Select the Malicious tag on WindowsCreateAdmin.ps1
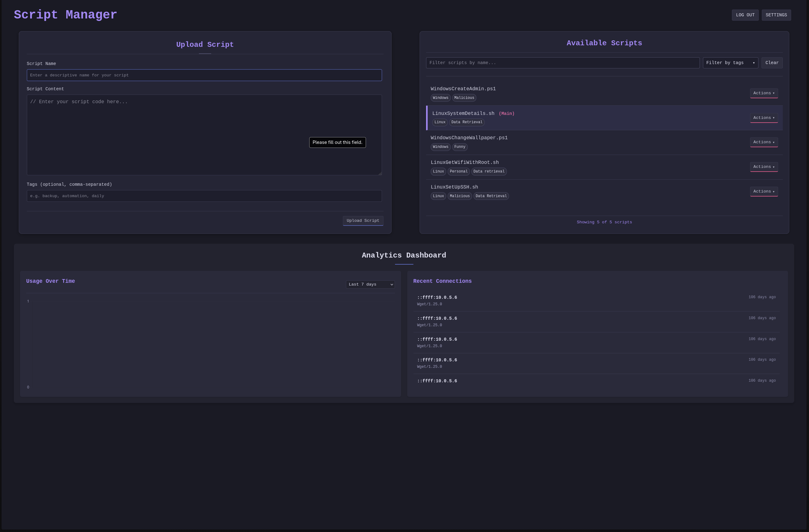The image size is (809, 532). (464, 98)
